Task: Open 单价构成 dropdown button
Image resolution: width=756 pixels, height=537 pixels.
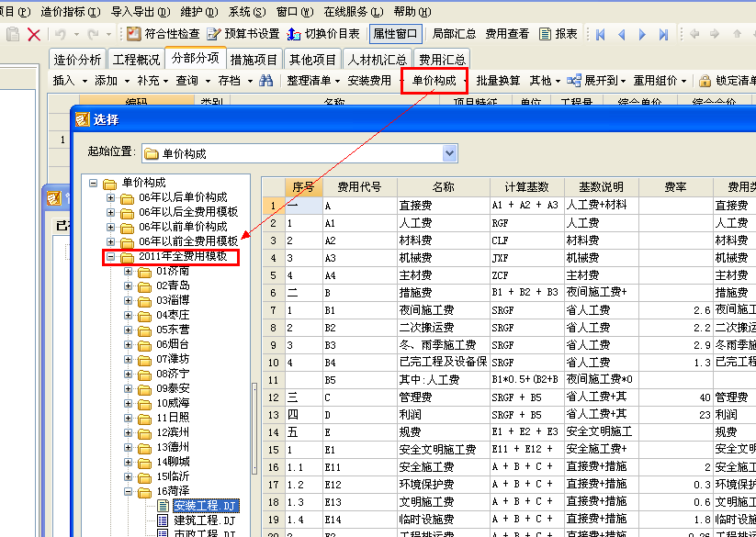Action: coord(434,81)
